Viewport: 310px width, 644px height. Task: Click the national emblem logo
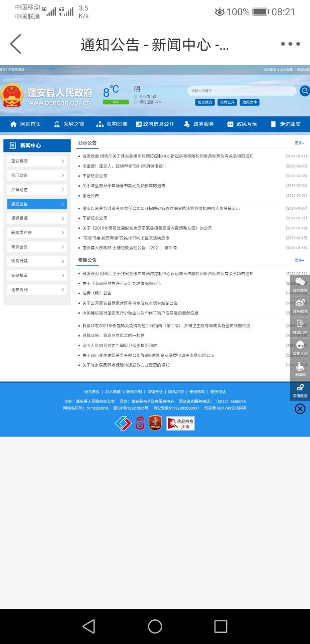coord(12,95)
